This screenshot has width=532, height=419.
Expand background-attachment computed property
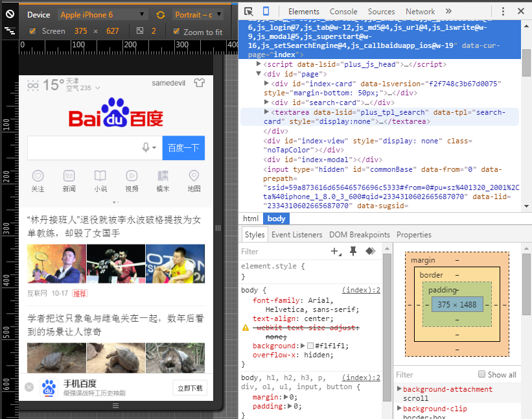coord(399,389)
